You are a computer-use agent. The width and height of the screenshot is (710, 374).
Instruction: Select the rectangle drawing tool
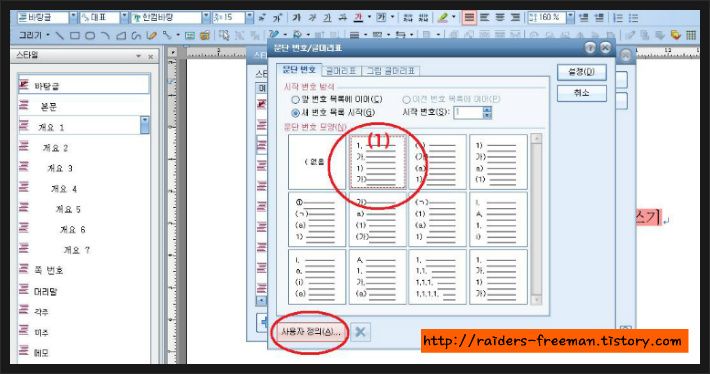click(75, 35)
